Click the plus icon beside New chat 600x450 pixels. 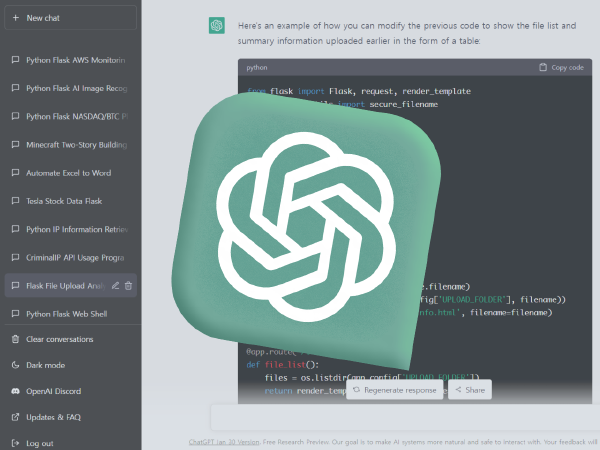click(16, 18)
